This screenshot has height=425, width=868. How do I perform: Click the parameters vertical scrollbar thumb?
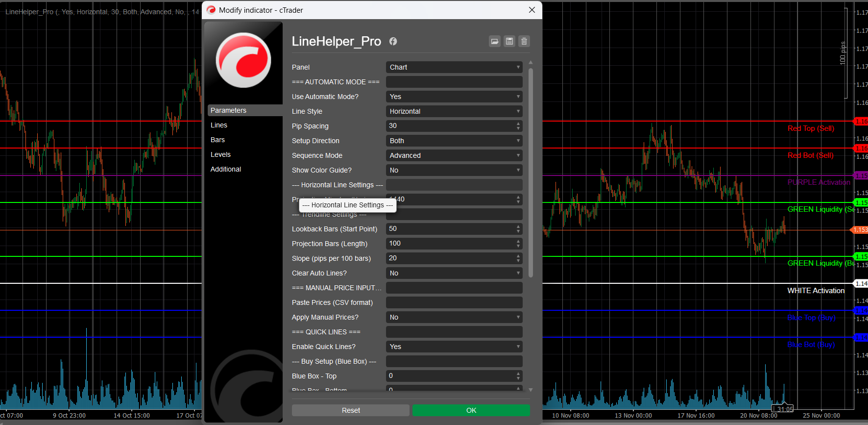pyautogui.click(x=530, y=172)
